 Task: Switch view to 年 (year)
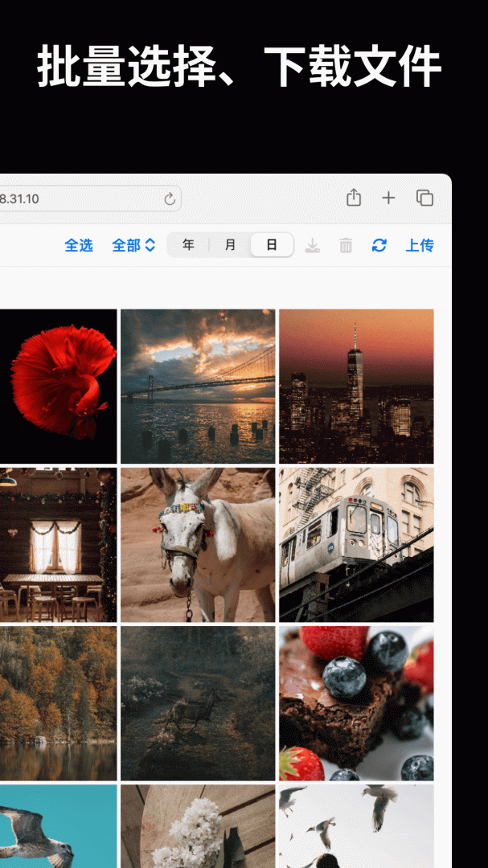pos(188,245)
